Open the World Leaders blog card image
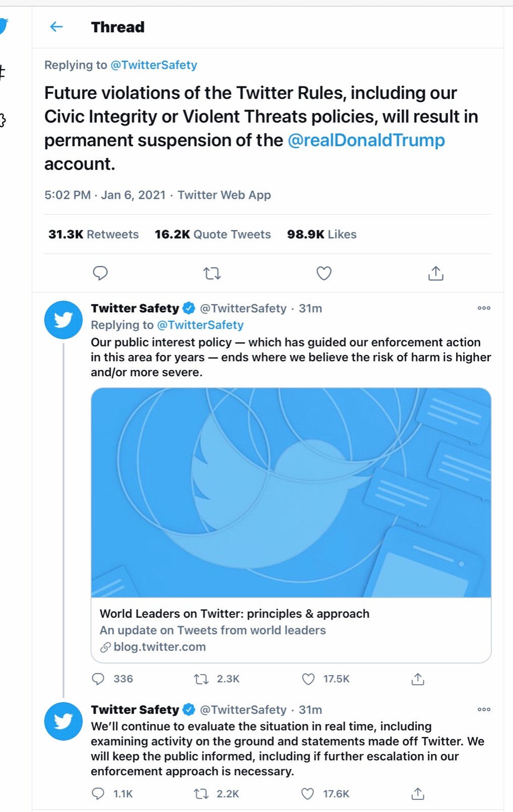The width and height of the screenshot is (513, 812). point(291,492)
